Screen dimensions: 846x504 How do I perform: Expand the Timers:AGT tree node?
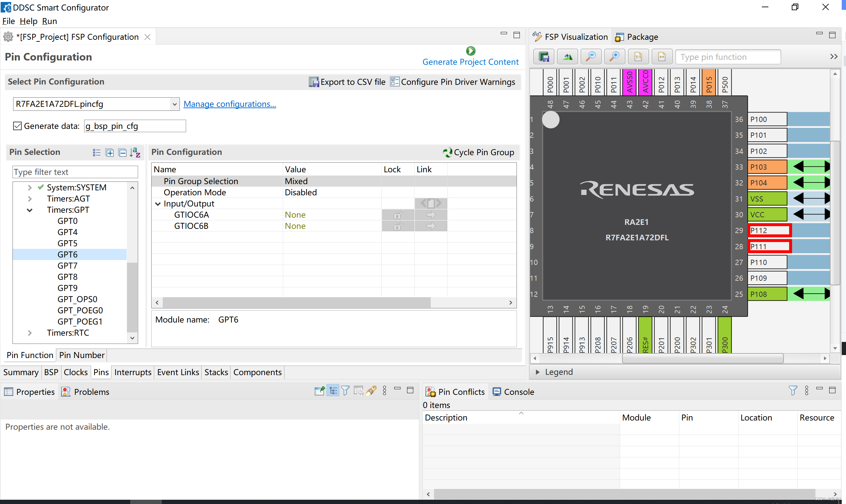coord(30,199)
